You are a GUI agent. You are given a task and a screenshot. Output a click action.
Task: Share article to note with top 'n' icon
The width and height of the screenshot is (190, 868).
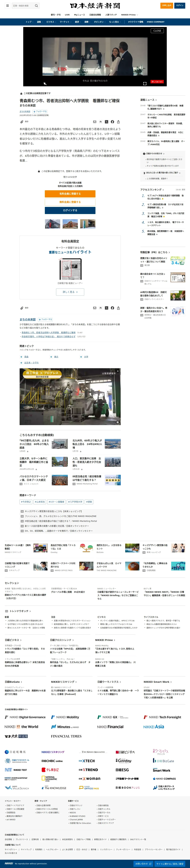coord(100,122)
